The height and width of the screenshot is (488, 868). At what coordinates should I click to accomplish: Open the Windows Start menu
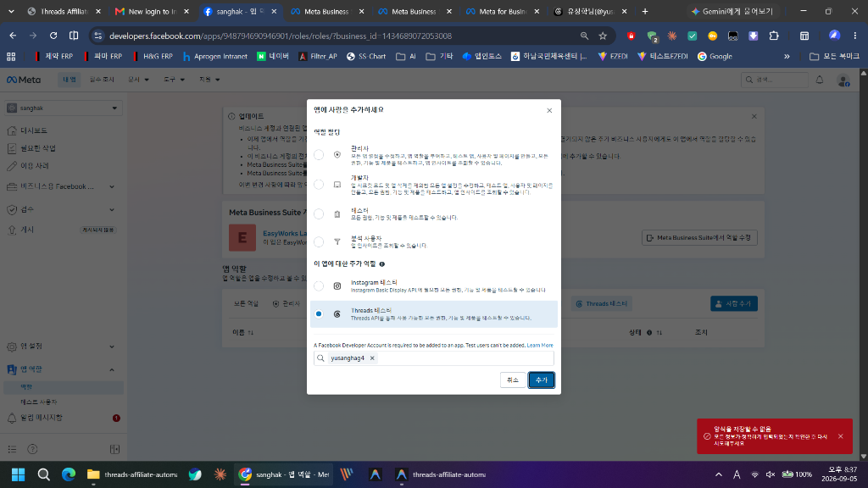(x=19, y=474)
